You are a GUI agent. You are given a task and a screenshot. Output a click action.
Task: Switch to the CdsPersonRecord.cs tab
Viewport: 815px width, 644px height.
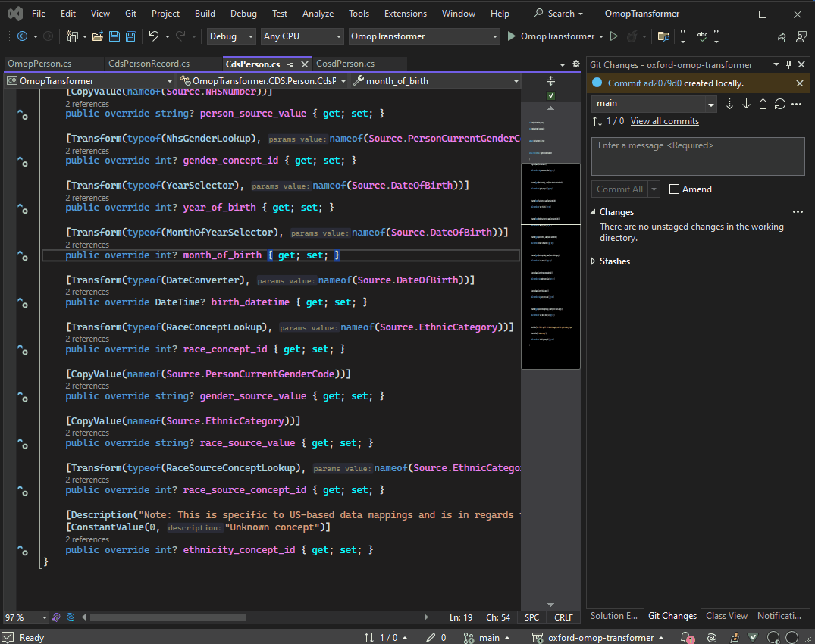point(149,64)
